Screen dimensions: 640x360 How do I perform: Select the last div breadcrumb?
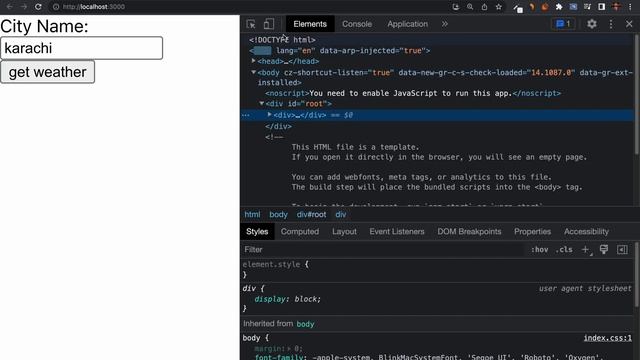coord(341,214)
